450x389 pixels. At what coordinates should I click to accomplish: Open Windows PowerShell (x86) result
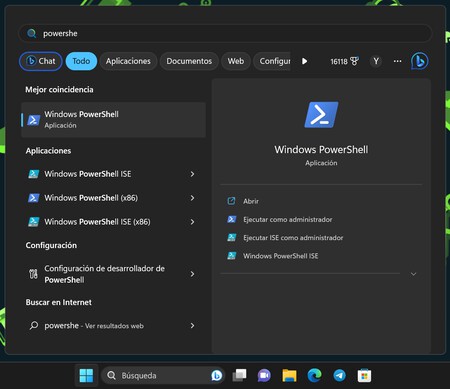[113, 198]
